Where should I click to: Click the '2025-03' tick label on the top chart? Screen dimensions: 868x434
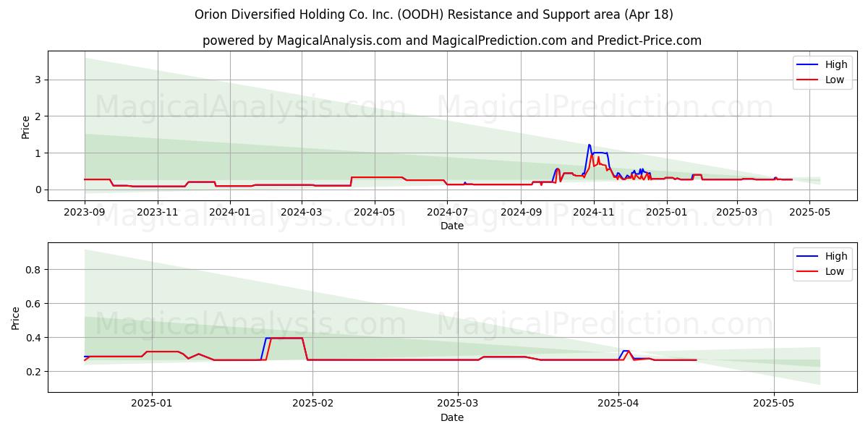pos(737,213)
